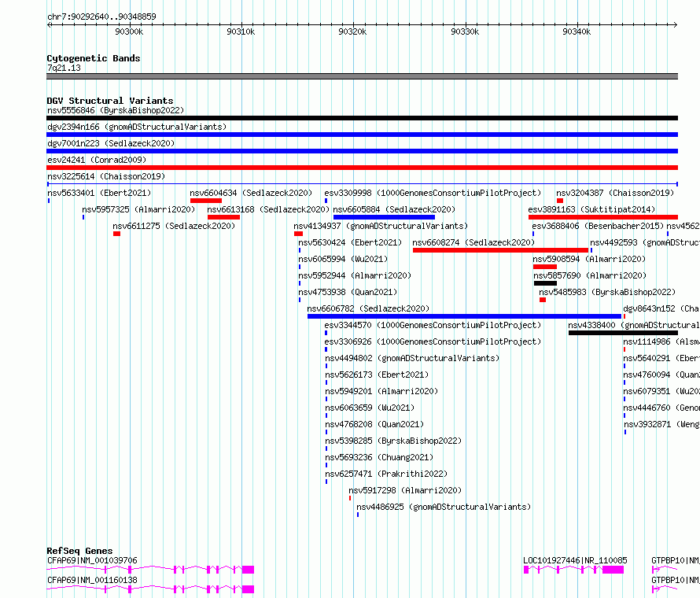The image size is (700, 598).
Task: Open nsv5398285 (ByrskaBishop2022) label
Action: pos(393,441)
